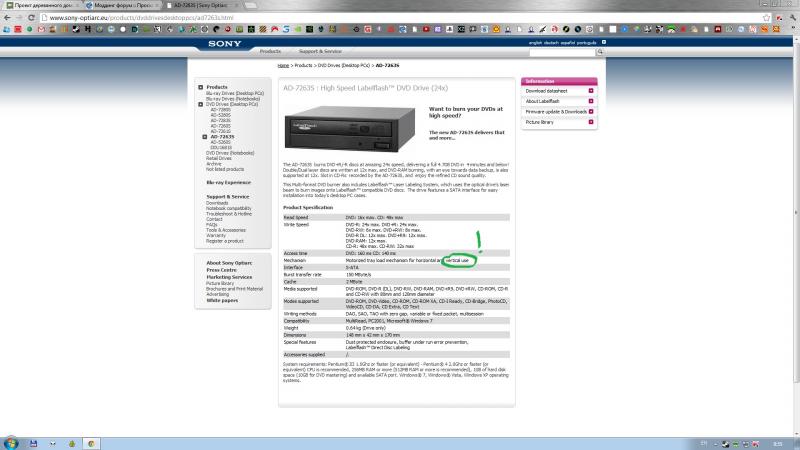Open the new tab button

[x=251, y=5]
